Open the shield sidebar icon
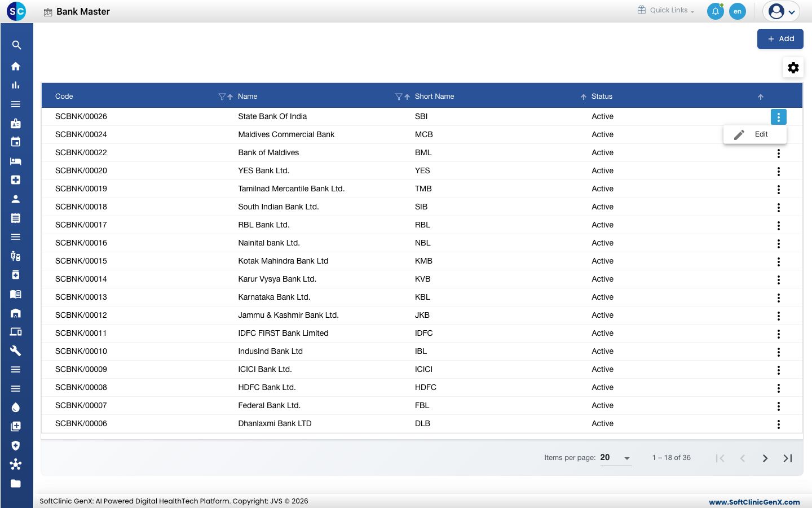Screen dimensions: 812x508 pos(16,445)
